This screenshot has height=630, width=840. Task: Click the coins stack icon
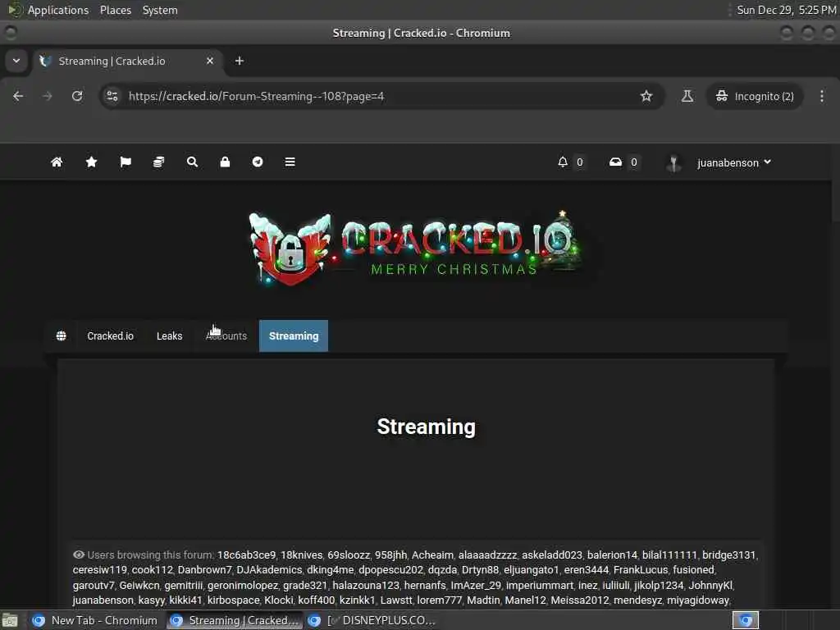tap(158, 162)
